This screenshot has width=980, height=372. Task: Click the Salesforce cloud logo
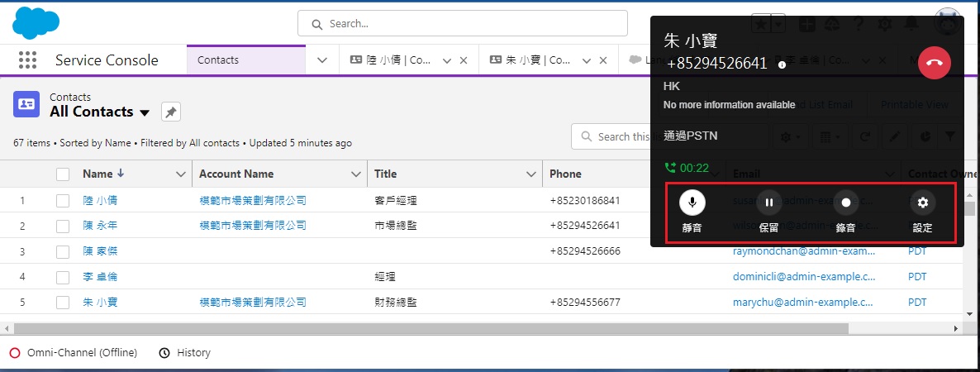tap(36, 23)
